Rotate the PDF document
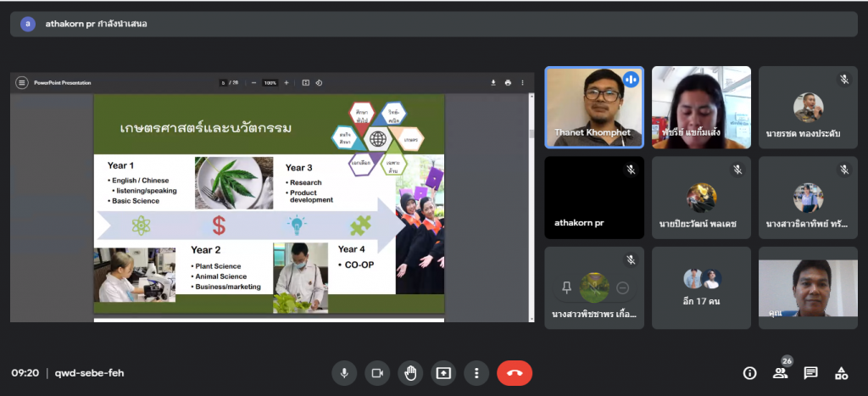This screenshot has height=396, width=868. [319, 82]
